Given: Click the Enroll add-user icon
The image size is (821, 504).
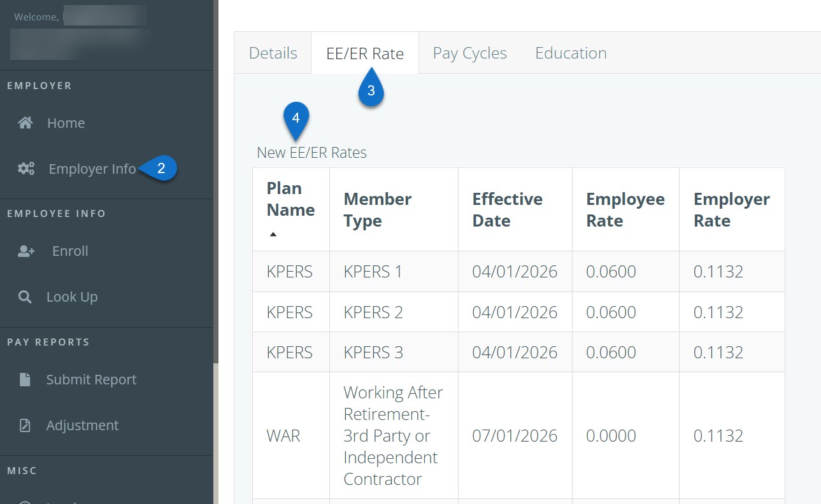Looking at the screenshot, I should (26, 251).
